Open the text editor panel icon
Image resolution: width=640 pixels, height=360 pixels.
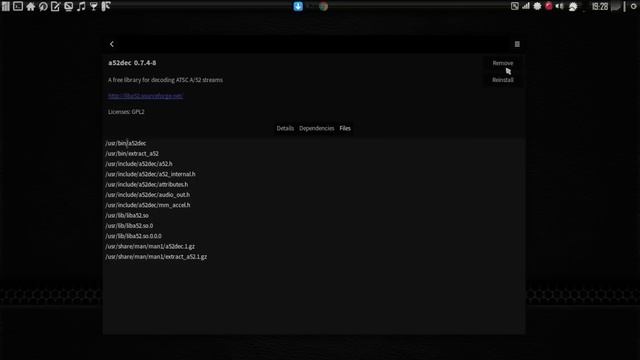coord(56,6)
